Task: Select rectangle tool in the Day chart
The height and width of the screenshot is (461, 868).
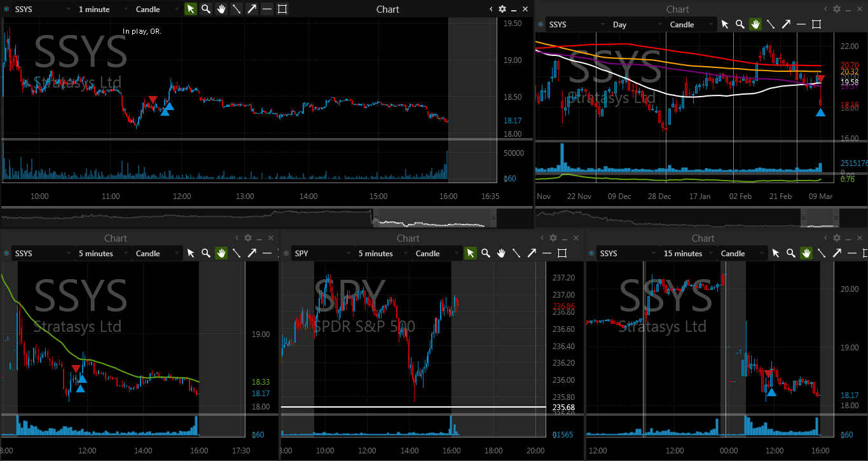Action: pyautogui.click(x=816, y=24)
